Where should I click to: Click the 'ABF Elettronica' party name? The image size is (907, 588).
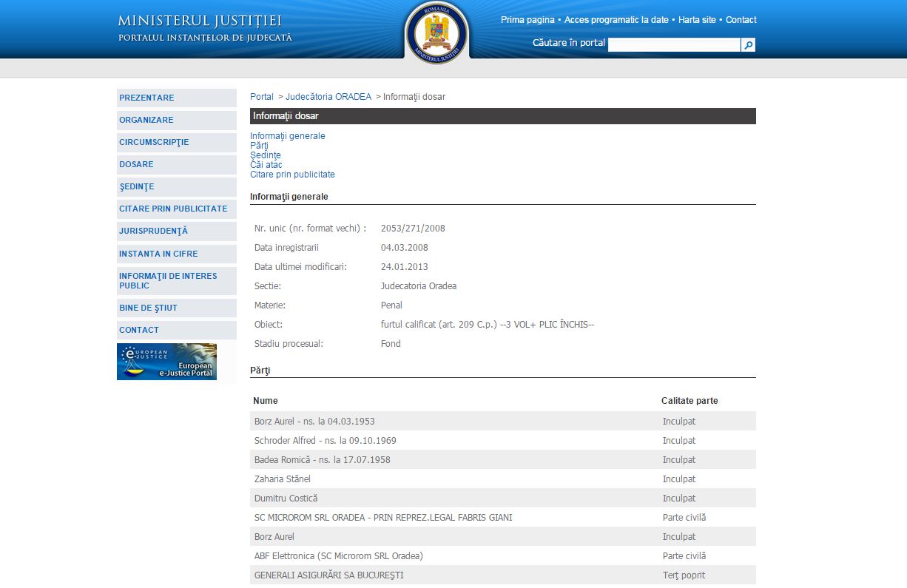[339, 556]
